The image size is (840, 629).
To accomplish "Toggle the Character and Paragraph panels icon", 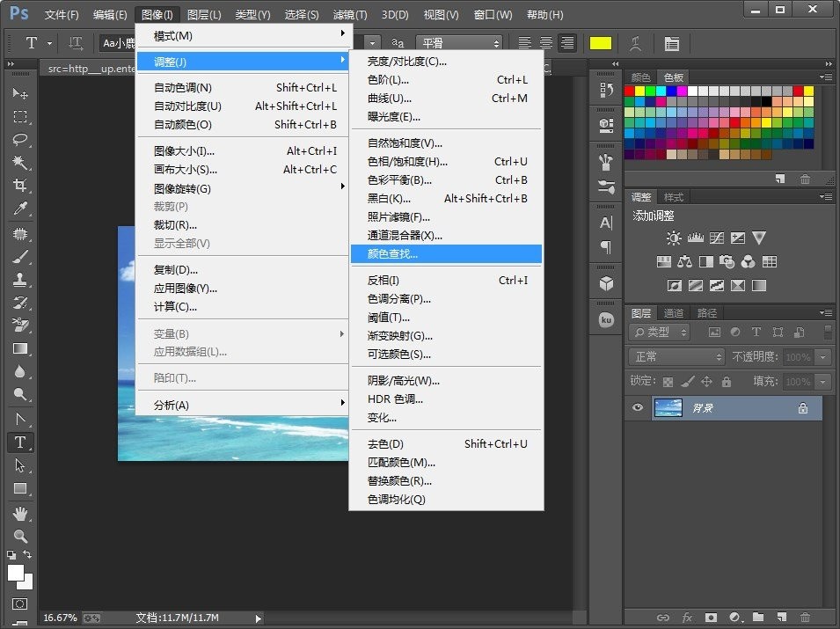I will [x=672, y=42].
